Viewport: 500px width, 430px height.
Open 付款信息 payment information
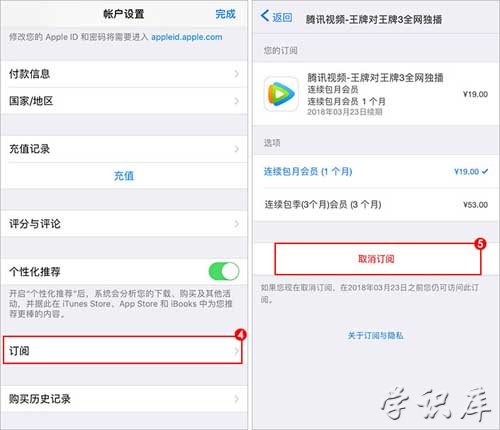click(124, 74)
